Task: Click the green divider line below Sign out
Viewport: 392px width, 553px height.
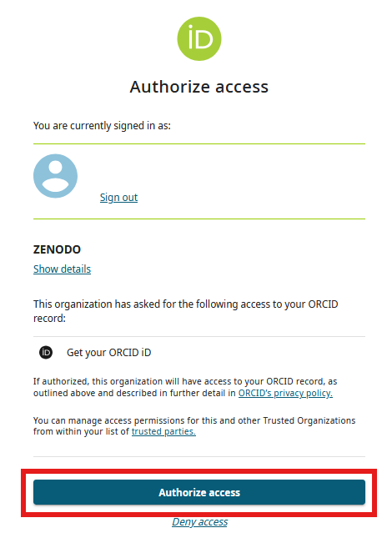Action: [x=199, y=219]
